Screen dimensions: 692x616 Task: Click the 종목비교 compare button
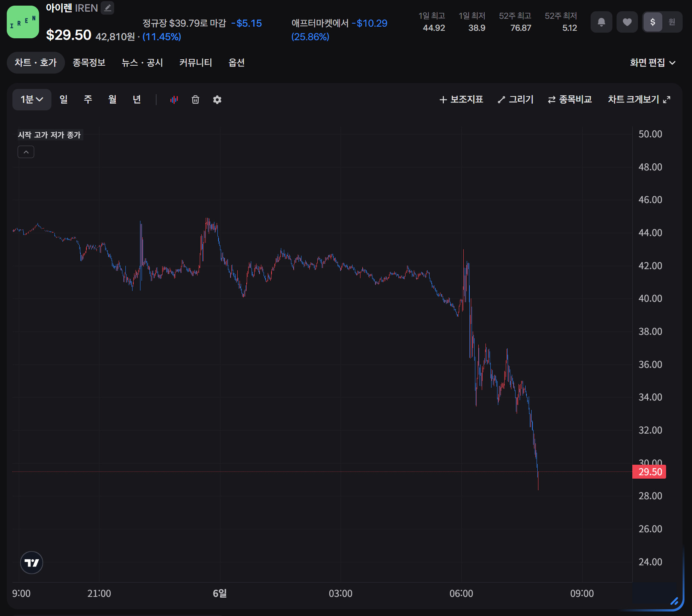click(x=570, y=99)
